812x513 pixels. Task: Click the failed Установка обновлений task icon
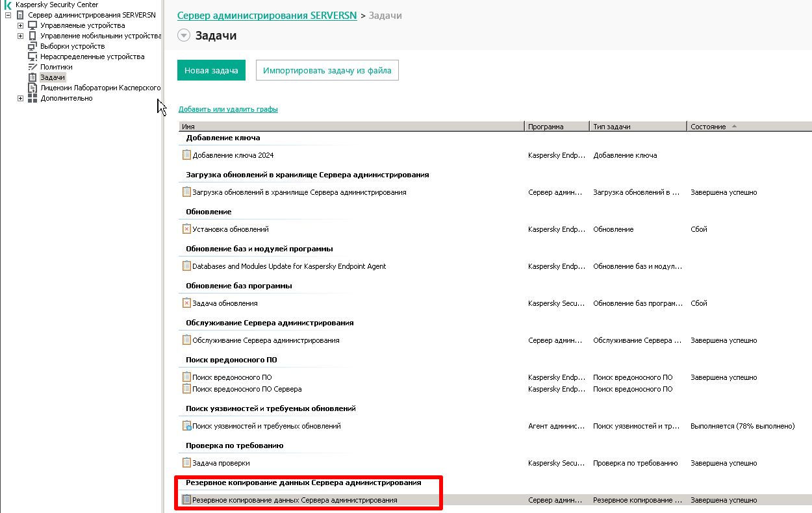187,229
